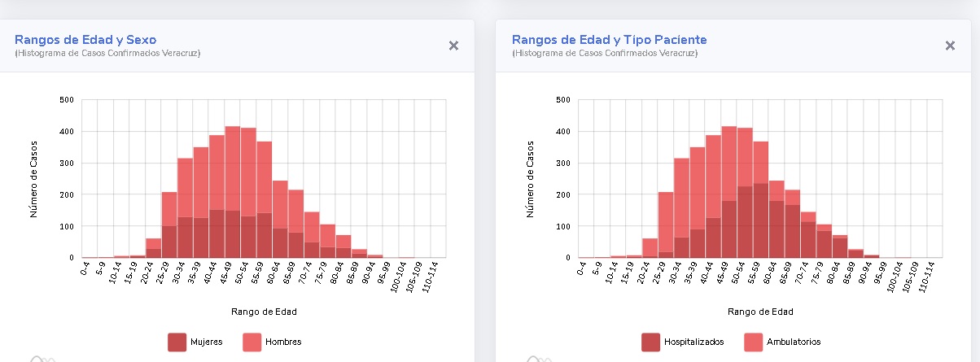980x362 pixels.
Task: Click the Rangos de Edad y Sexo title
Action: pos(85,39)
